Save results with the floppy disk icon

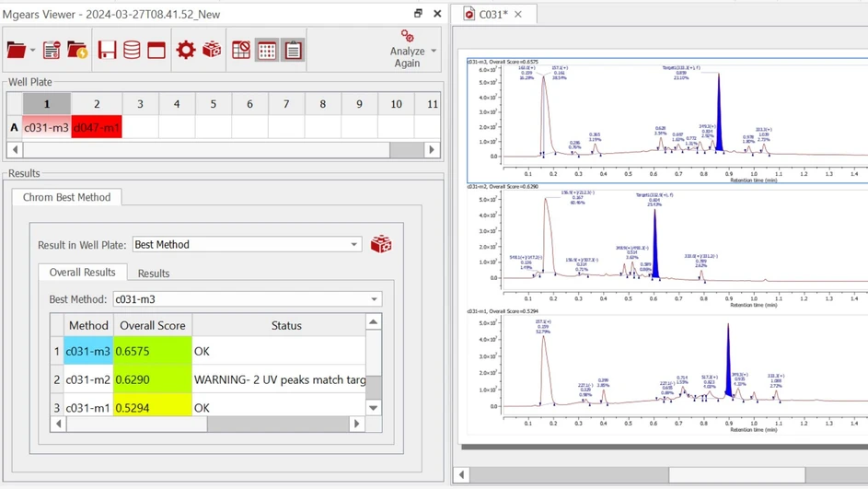pos(107,50)
